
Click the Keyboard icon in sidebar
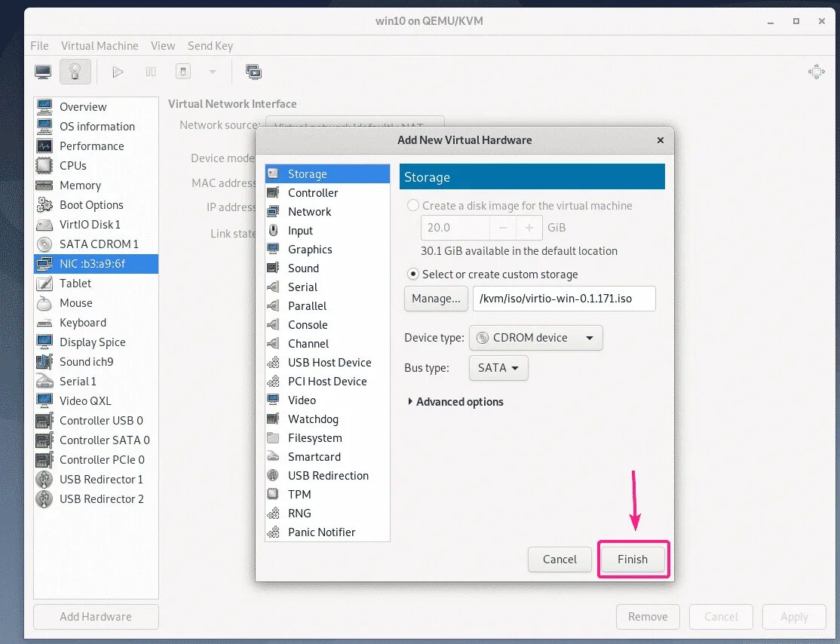pyautogui.click(x=44, y=323)
